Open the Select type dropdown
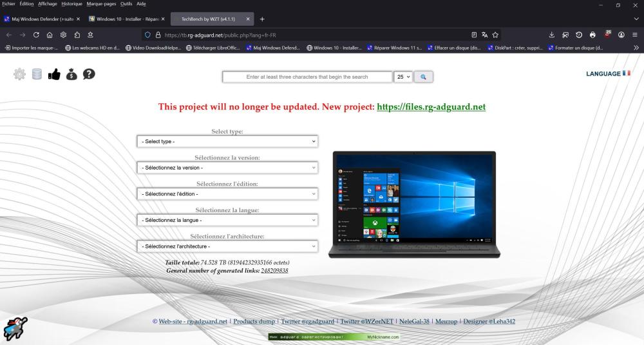This screenshot has height=345, width=644. tap(227, 141)
